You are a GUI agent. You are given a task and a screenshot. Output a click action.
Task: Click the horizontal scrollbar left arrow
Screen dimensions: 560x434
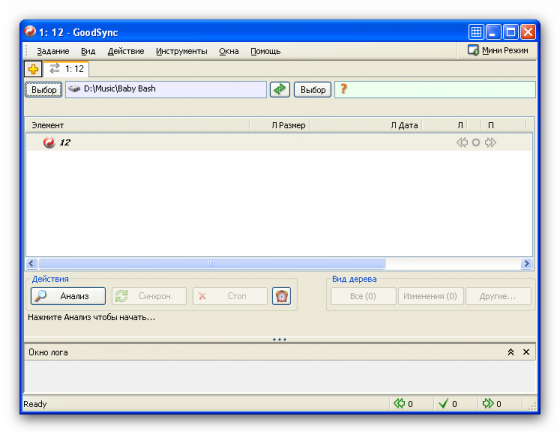coord(31,264)
